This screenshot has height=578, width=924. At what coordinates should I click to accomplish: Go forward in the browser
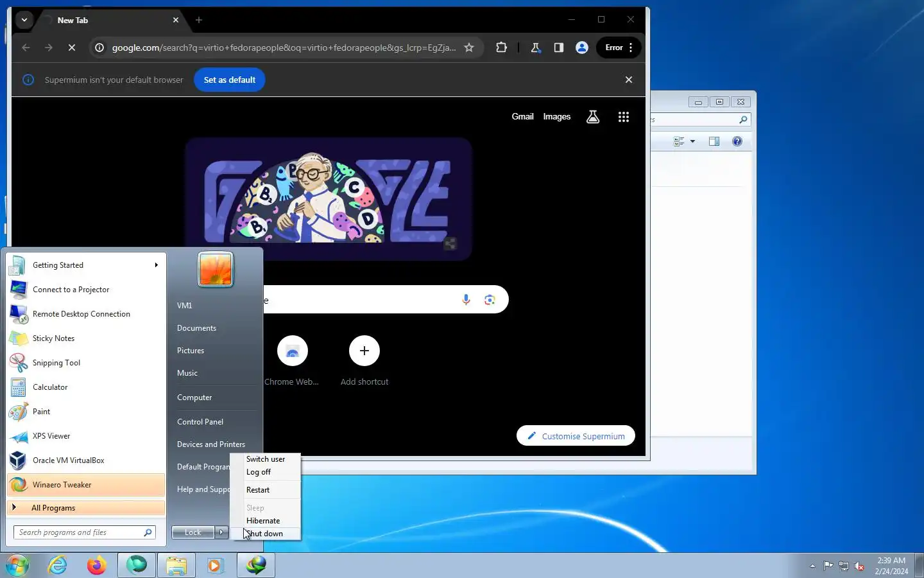click(49, 48)
